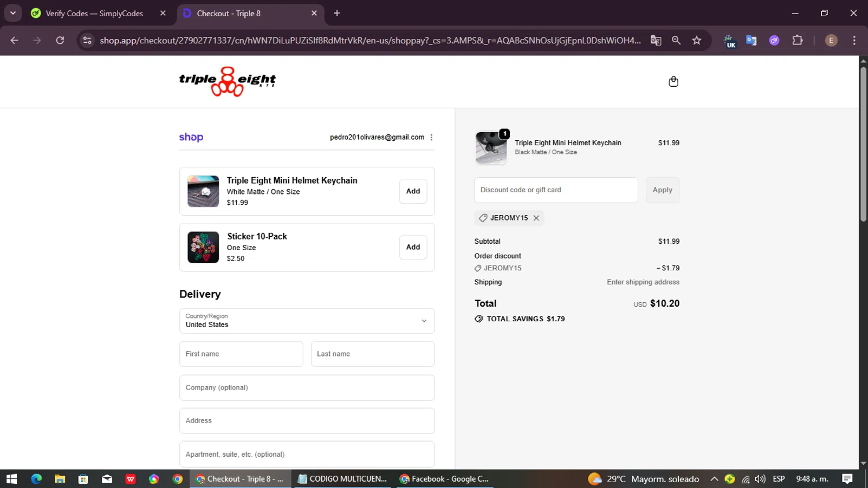Click the White Matte keychain thumbnail
The image size is (868, 488).
point(203,192)
